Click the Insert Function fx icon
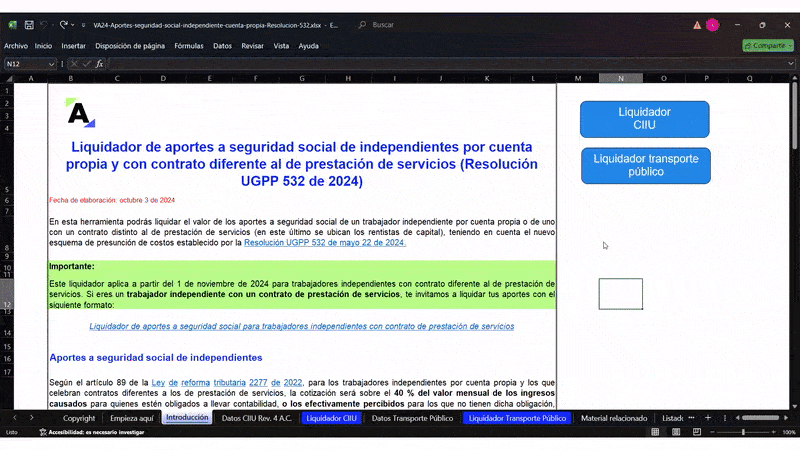Viewport: 800px width, 450px height. [99, 64]
